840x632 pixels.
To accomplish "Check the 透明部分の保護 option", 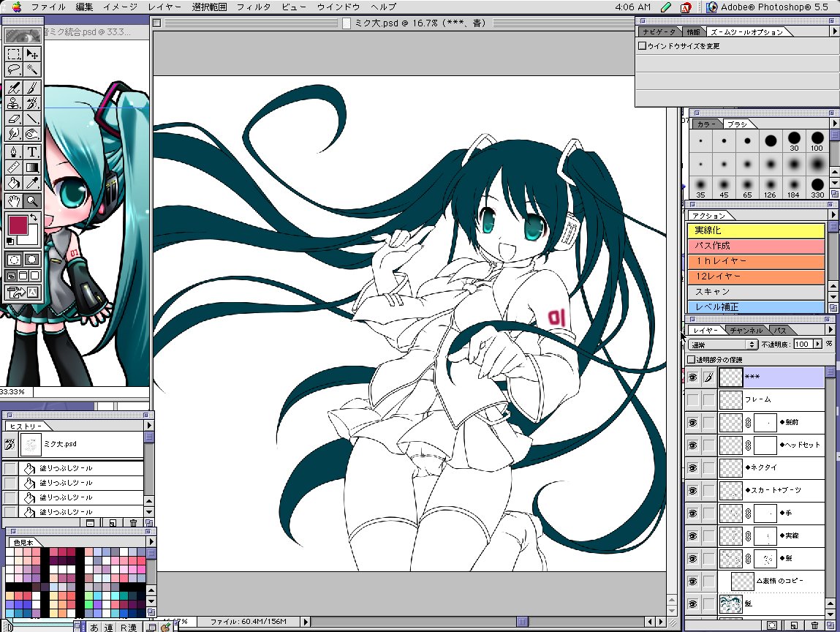I will 692,360.
